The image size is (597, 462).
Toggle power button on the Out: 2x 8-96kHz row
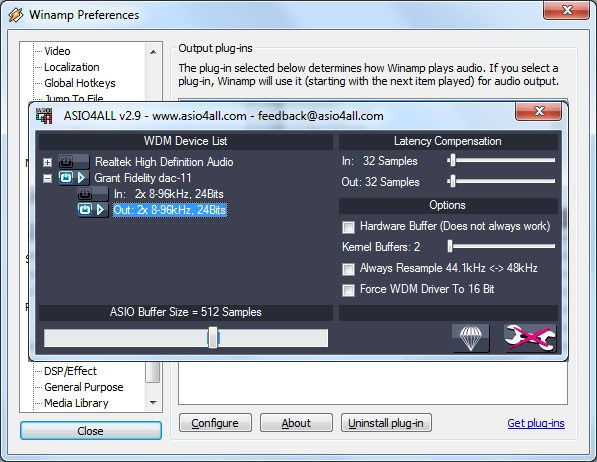click(85, 209)
